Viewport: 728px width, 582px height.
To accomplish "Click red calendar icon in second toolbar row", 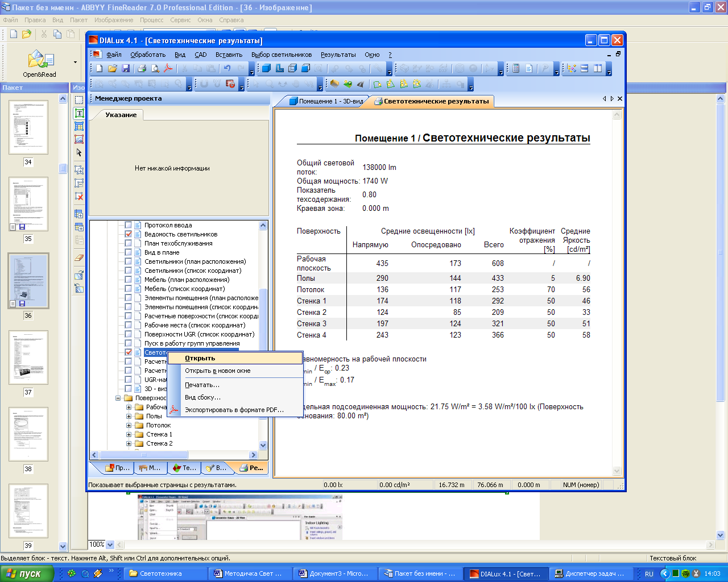I will 230,84.
